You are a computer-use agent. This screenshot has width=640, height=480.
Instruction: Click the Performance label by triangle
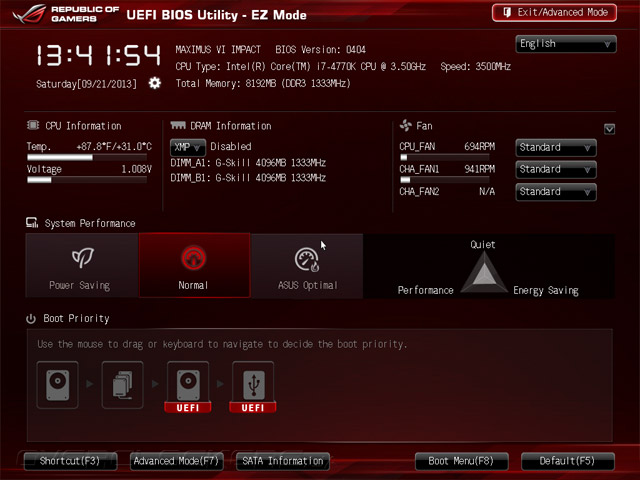[x=425, y=290]
